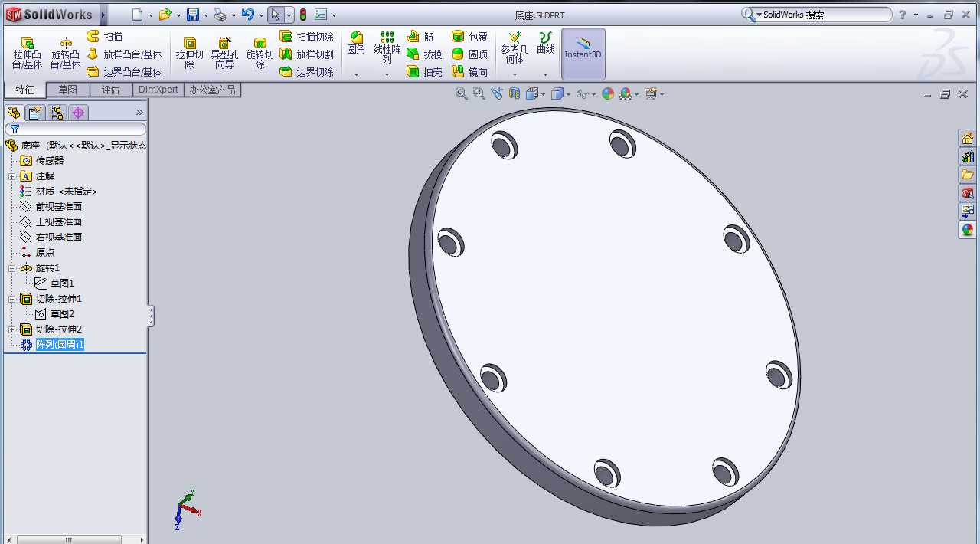This screenshot has height=544, width=980.
Task: Open Appearances color ball in task pane
Action: [968, 229]
